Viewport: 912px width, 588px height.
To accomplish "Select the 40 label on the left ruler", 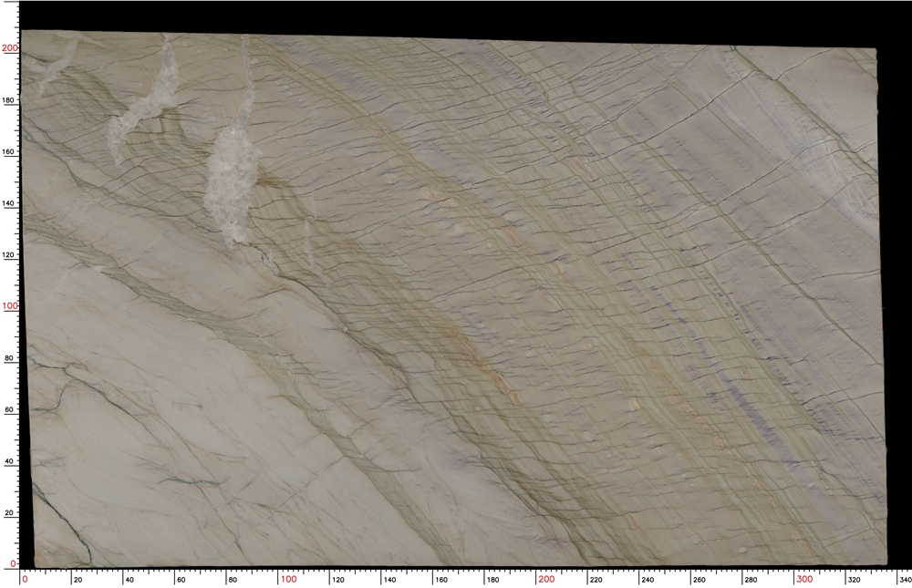I will (9, 461).
